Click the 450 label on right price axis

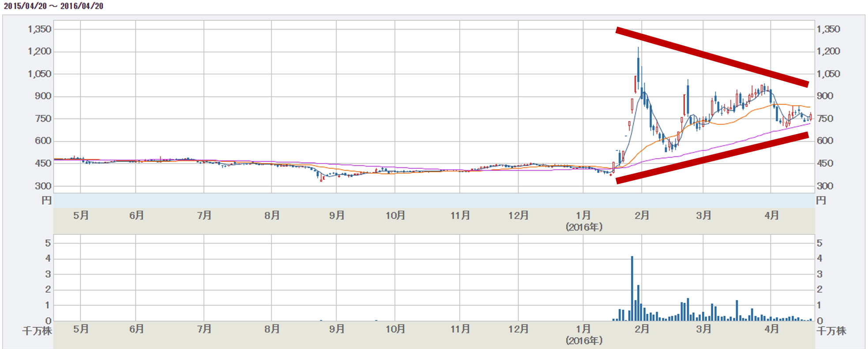(x=825, y=163)
